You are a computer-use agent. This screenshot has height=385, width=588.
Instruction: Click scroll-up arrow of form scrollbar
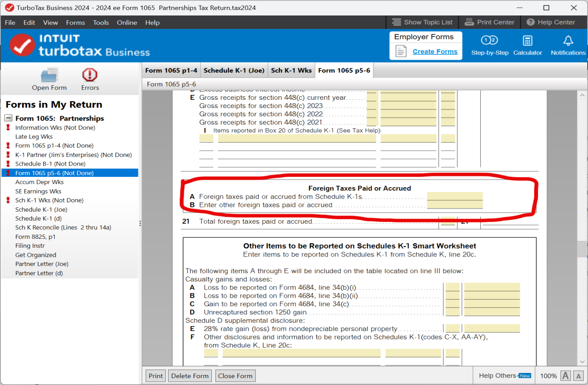pos(582,95)
